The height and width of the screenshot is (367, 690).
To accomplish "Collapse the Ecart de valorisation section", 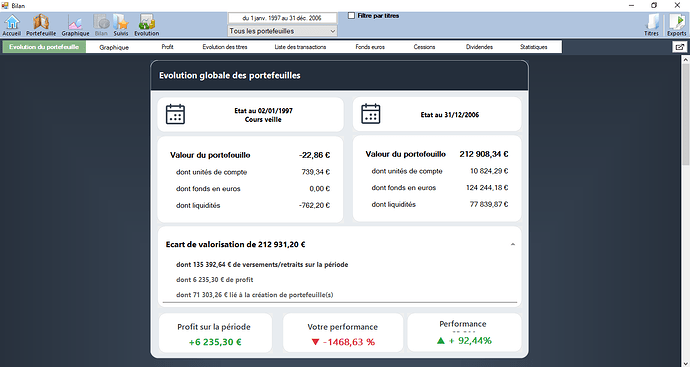I will pyautogui.click(x=513, y=244).
